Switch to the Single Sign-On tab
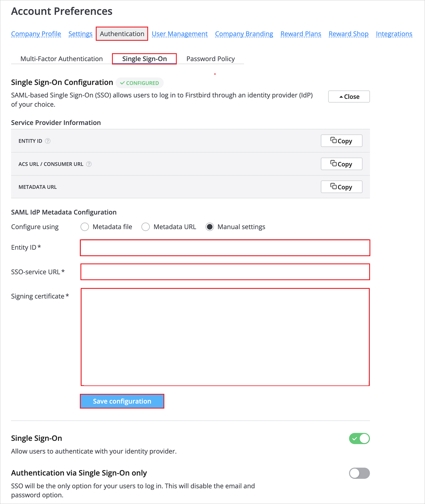The height and width of the screenshot is (504, 425). coord(144,59)
